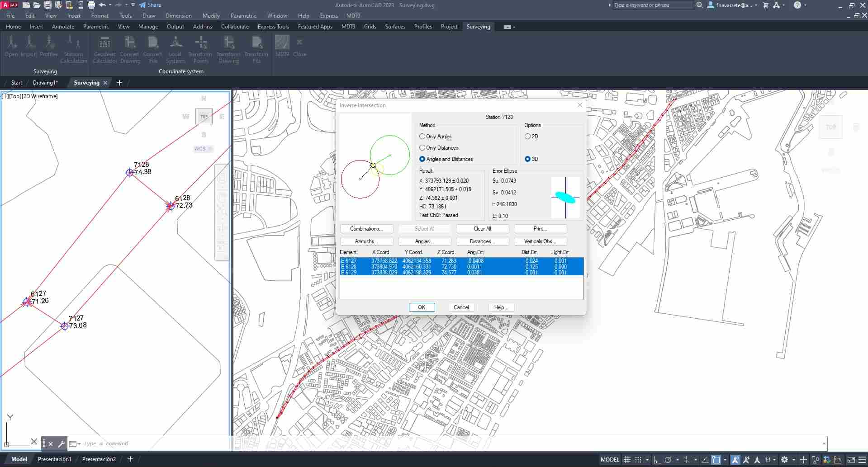Open the Parametric menu in menu bar

coord(243,16)
